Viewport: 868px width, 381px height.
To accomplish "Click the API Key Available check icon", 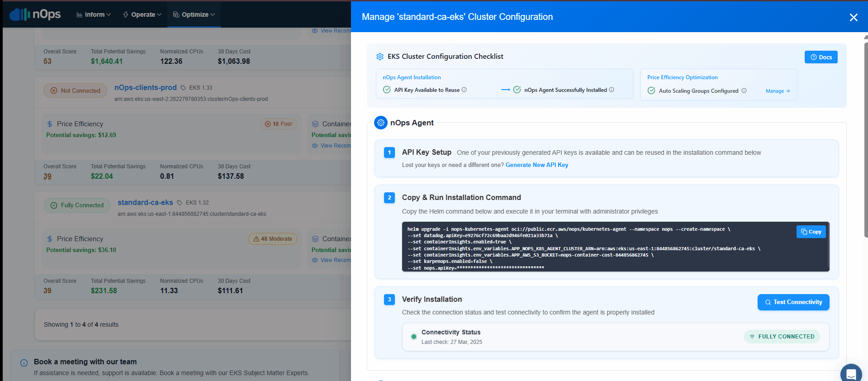I will (387, 90).
